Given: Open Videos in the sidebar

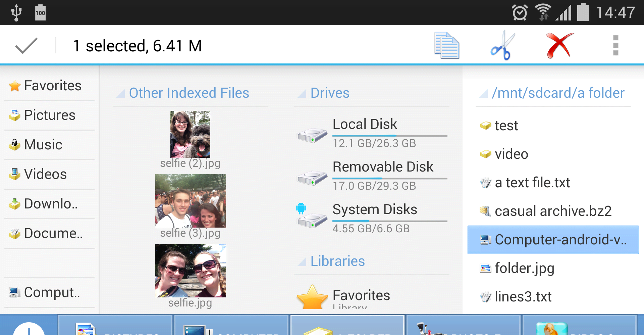Looking at the screenshot, I should pos(49,174).
